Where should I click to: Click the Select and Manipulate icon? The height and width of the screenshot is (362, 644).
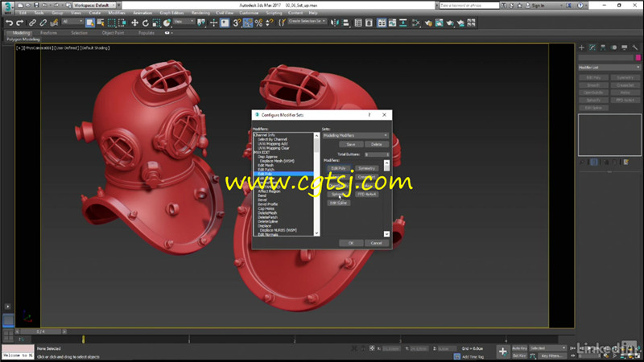tap(213, 23)
